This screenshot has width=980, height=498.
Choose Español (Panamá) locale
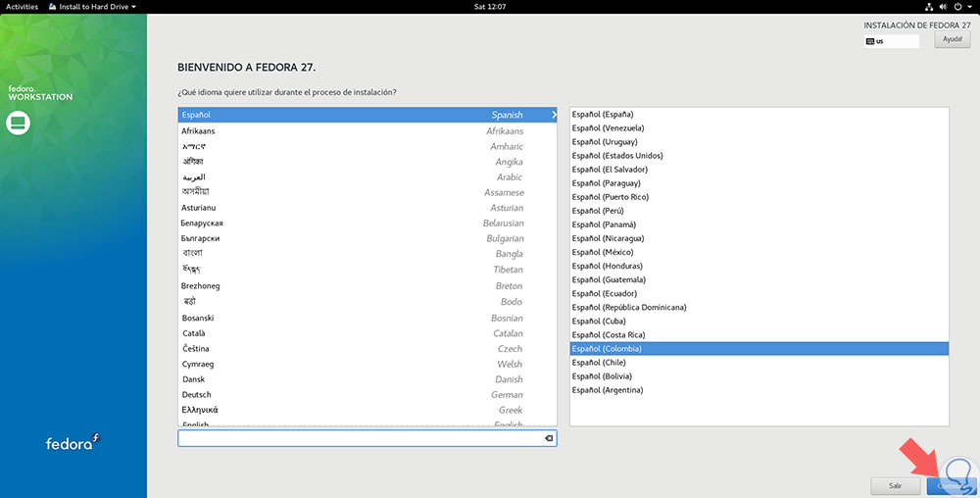[x=759, y=224]
